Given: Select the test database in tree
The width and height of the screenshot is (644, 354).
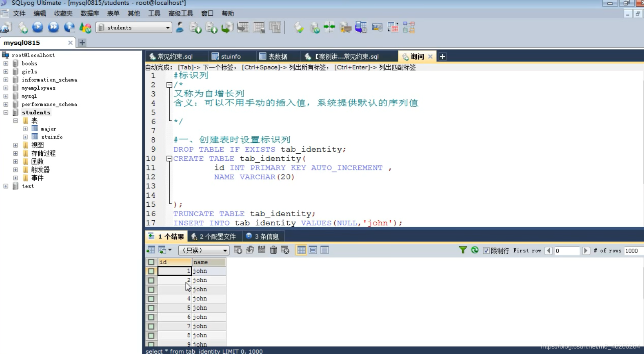Looking at the screenshot, I should coord(28,186).
